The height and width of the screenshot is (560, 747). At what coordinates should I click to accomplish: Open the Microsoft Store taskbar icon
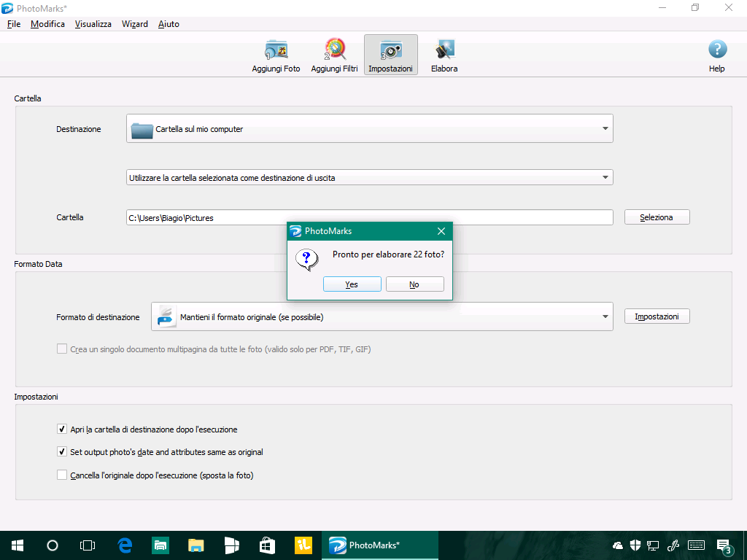coord(267,545)
